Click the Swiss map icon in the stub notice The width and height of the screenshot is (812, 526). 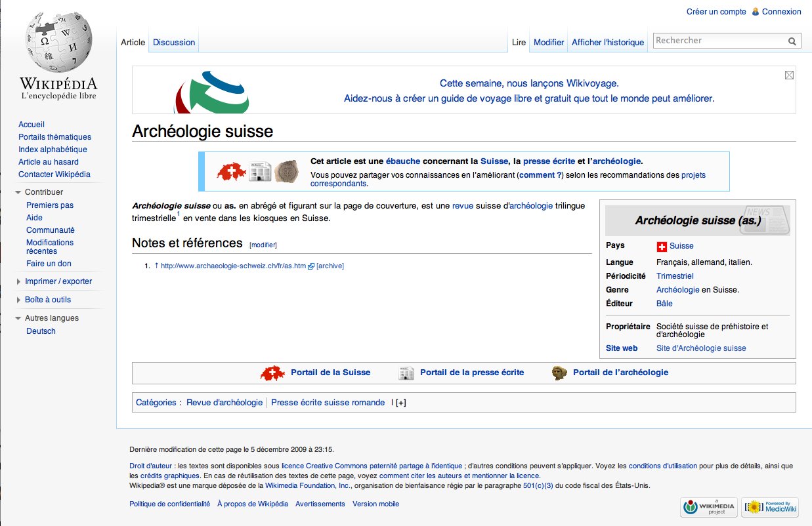point(231,172)
